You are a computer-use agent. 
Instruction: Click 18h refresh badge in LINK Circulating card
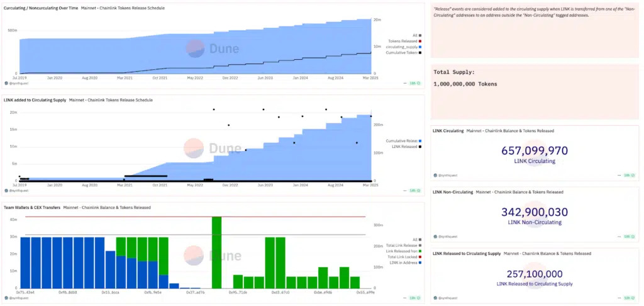tap(630, 175)
